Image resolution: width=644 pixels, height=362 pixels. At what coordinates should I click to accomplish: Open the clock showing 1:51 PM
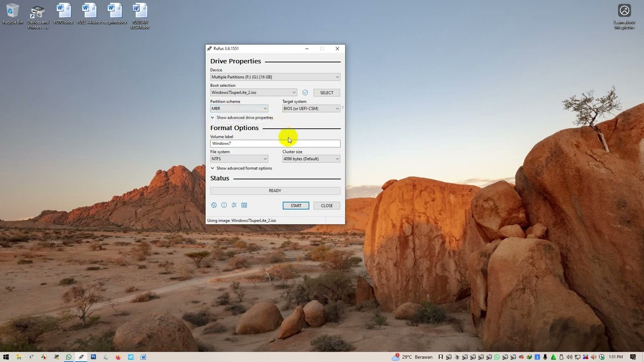coord(616,357)
